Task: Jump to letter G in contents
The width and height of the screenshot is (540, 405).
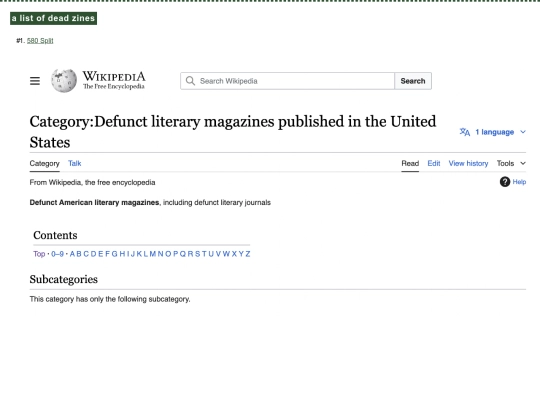Action: (114, 254)
